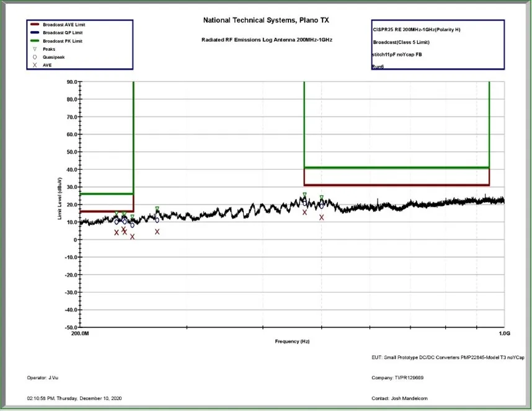Click the Quasipeak circle symbol in legend
Screen dimensions: 532x411
tap(35, 57)
